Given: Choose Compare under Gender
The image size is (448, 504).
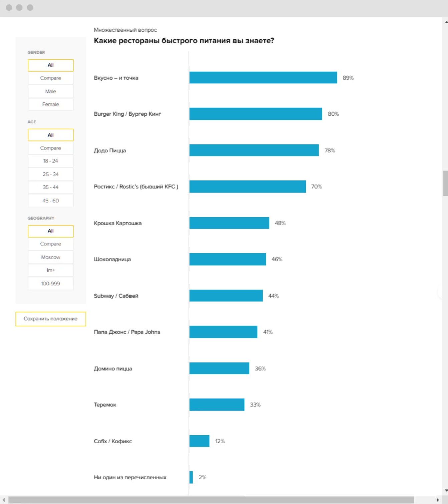Looking at the screenshot, I should 50,78.
